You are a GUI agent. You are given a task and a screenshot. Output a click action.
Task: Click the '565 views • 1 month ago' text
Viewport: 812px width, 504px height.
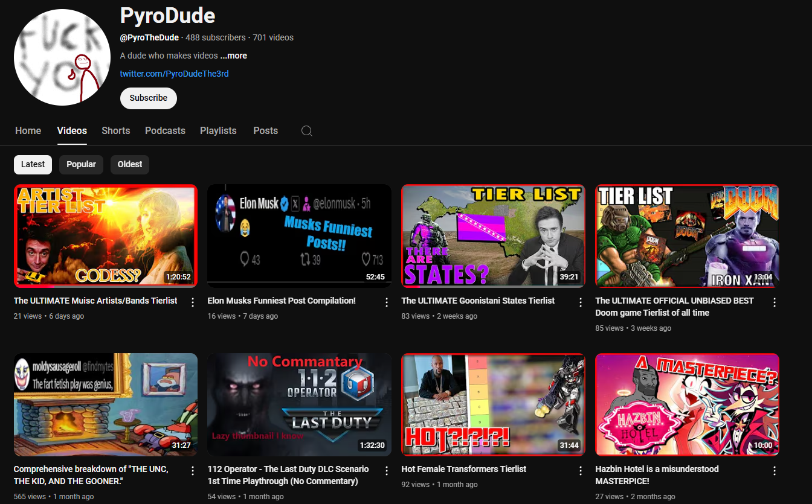coord(54,497)
